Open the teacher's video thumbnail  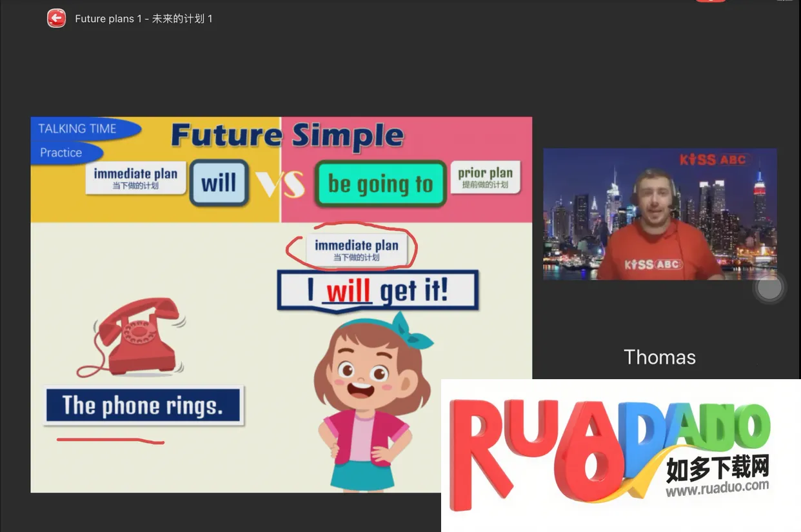tap(660, 214)
